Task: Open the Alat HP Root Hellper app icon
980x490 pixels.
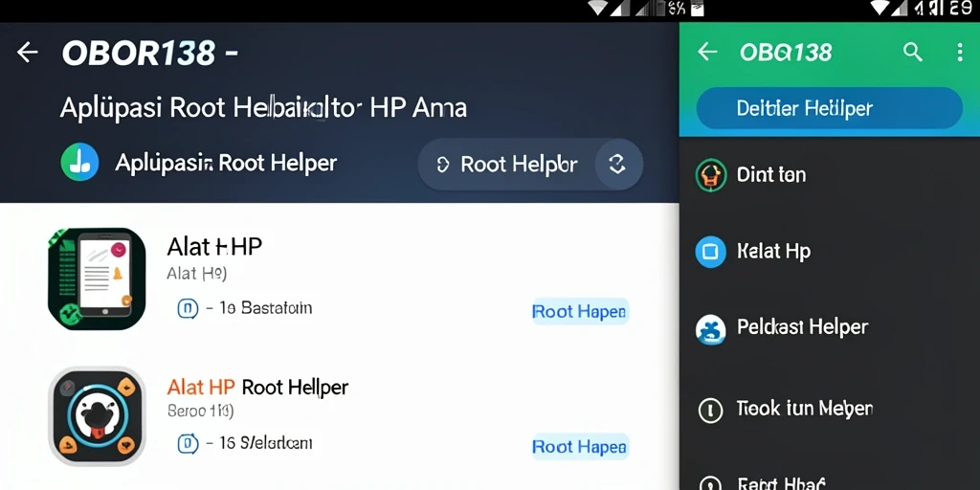Action: coord(97,416)
